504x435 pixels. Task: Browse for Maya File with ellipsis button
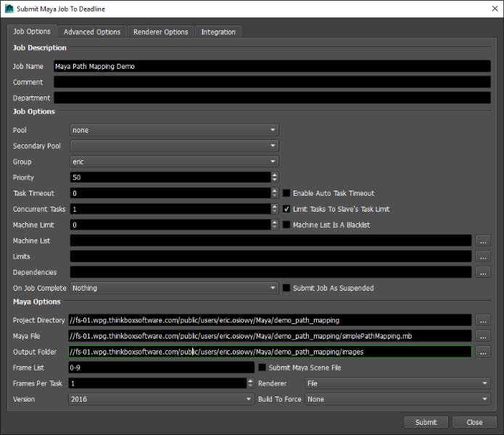483,336
